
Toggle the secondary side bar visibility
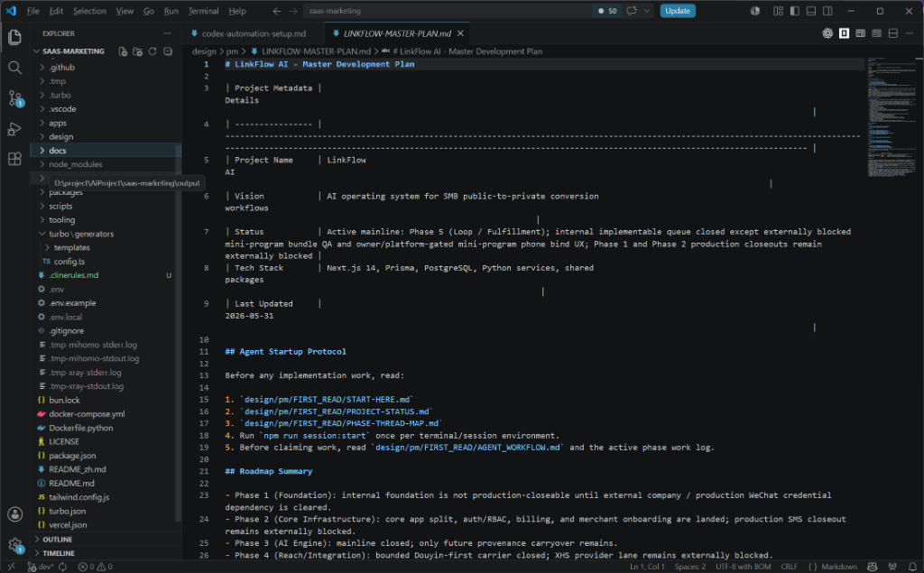828,11
